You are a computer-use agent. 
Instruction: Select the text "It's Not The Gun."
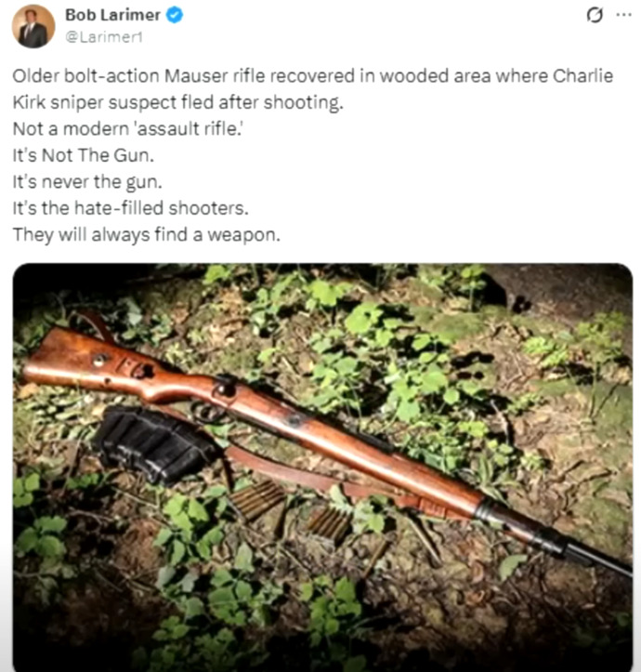[x=83, y=155]
